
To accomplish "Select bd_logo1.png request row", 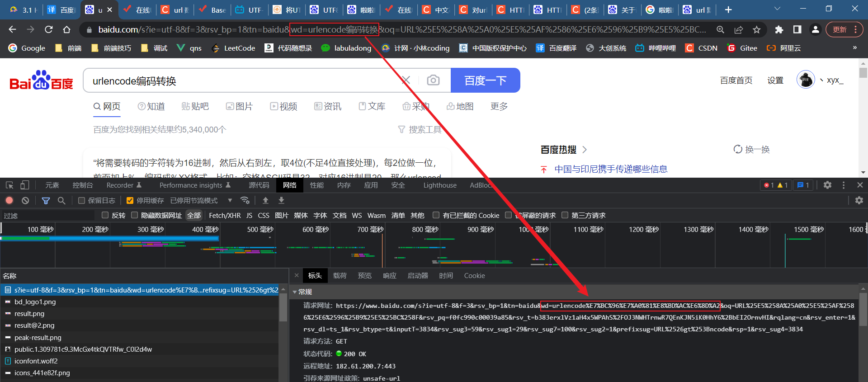I will coord(139,302).
